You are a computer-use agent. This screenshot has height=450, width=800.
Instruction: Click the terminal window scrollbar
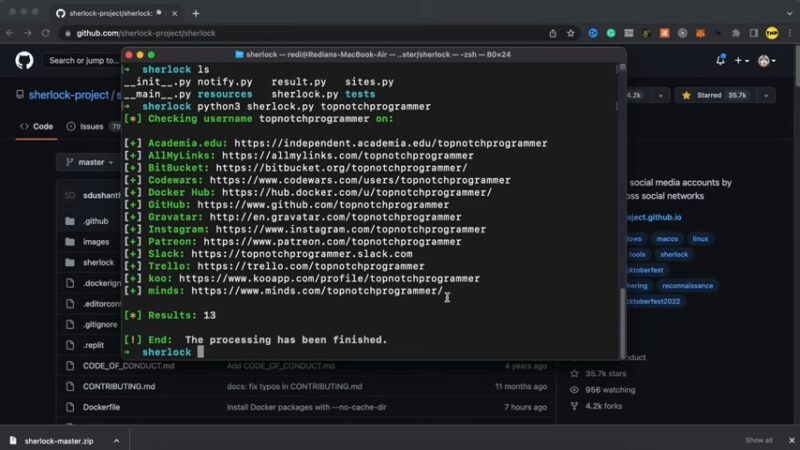coord(622,321)
